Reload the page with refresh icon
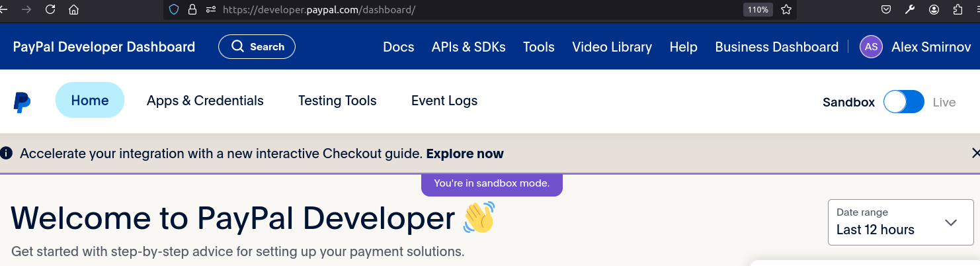 click(50, 10)
